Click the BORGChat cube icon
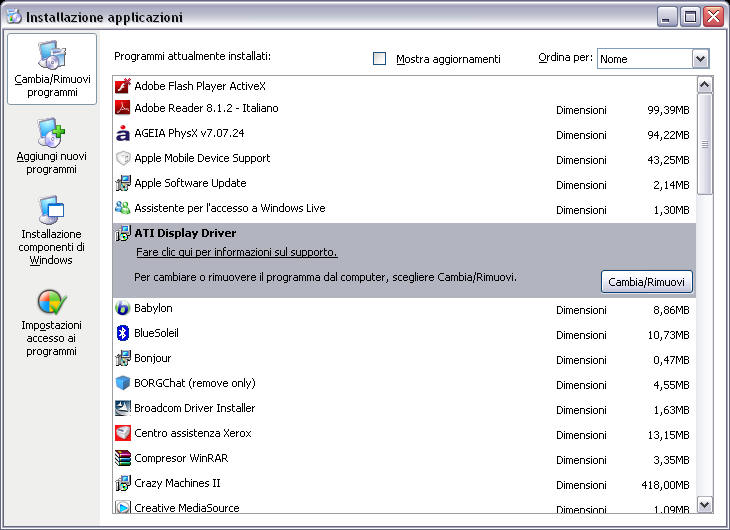This screenshot has height=530, width=730. (x=123, y=383)
